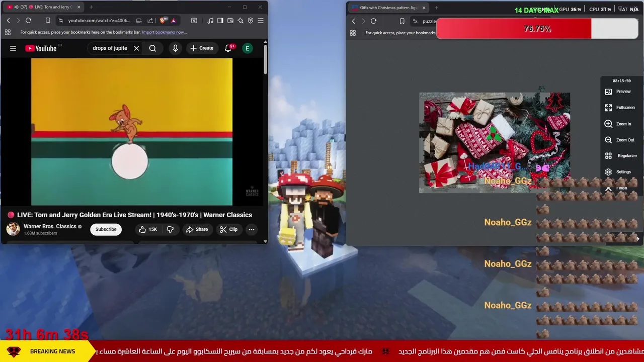Click the video title 'LIVE: Tom and Jerry Golden Era'
This screenshot has height=362, width=644.
[x=134, y=215]
